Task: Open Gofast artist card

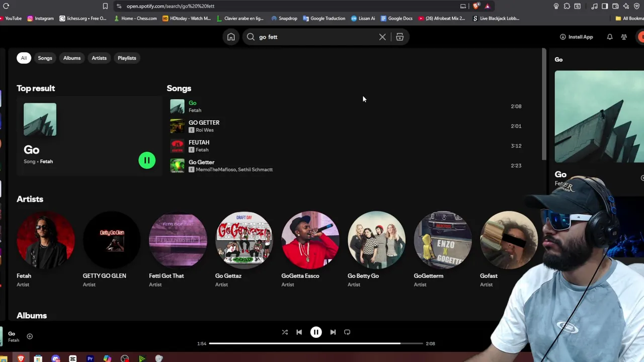Action: pyautogui.click(x=509, y=249)
